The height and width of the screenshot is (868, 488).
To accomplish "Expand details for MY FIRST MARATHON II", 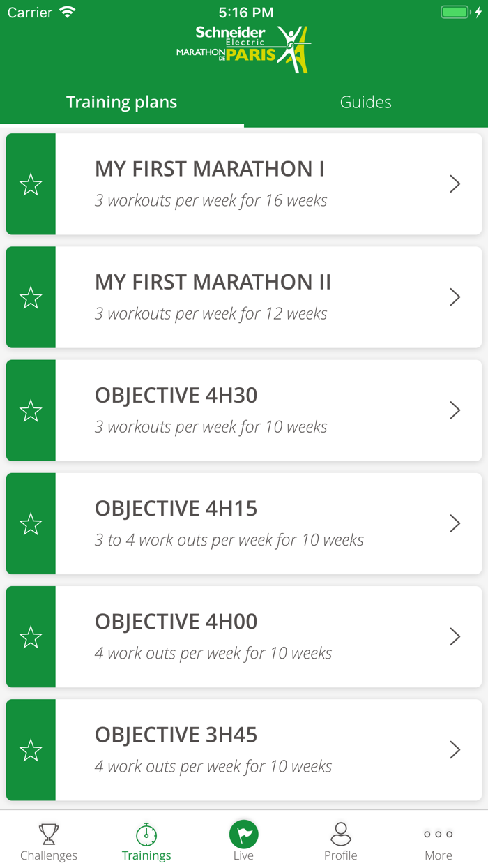I will point(455,297).
